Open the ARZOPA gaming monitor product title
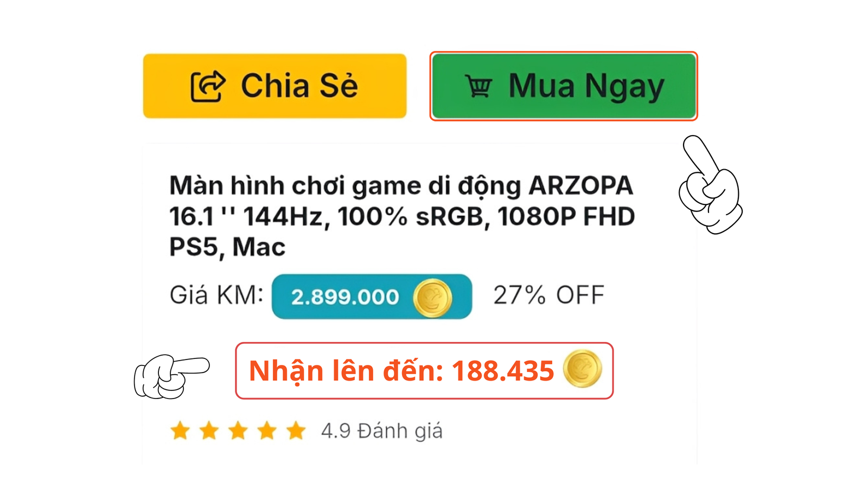 point(401,215)
